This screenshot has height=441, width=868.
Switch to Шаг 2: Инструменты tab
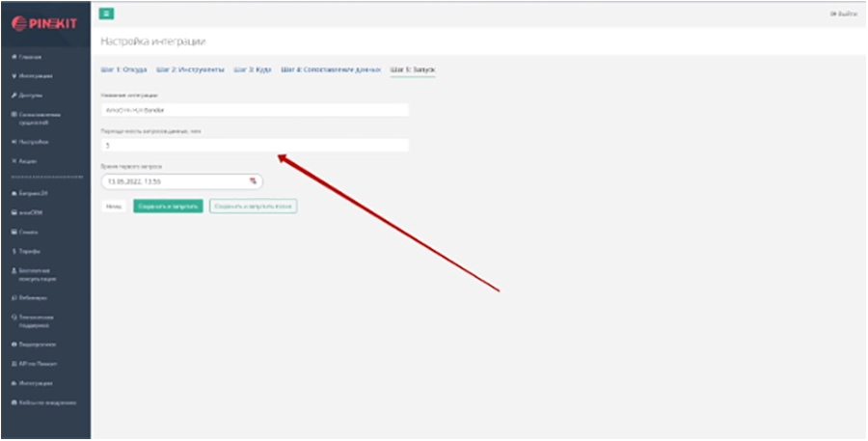(x=190, y=69)
